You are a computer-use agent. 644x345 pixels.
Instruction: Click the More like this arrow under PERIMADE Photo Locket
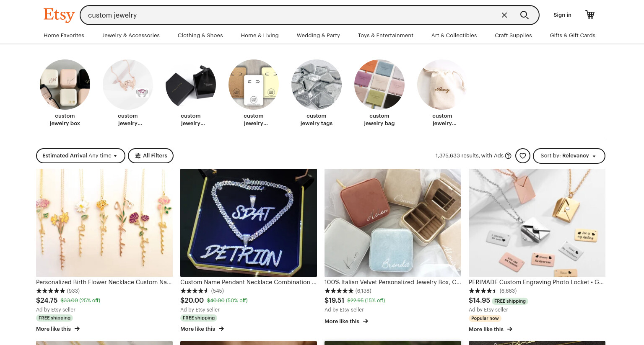tap(510, 330)
